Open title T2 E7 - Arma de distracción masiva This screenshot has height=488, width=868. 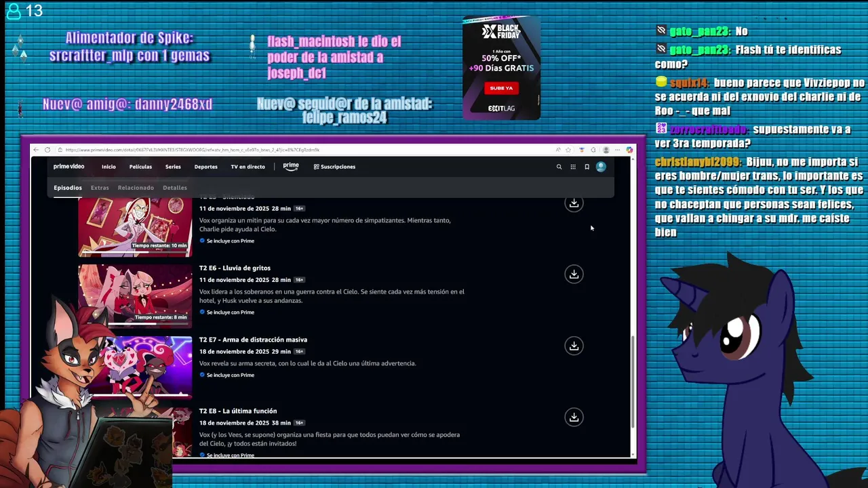click(x=253, y=340)
